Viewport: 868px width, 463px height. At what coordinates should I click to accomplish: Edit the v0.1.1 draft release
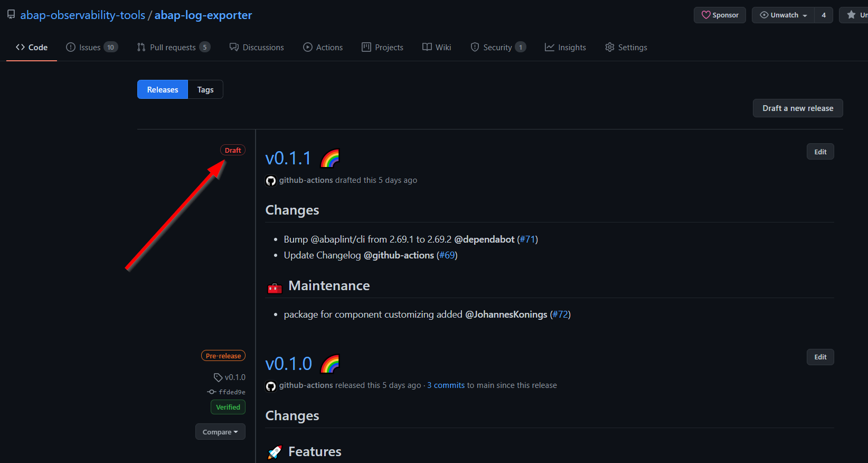click(820, 152)
